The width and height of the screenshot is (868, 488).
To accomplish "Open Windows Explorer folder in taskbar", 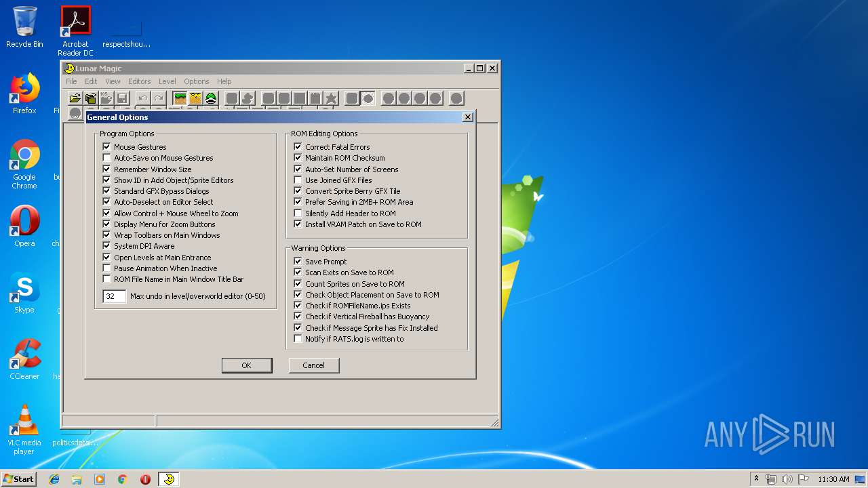I will pyautogui.click(x=77, y=479).
